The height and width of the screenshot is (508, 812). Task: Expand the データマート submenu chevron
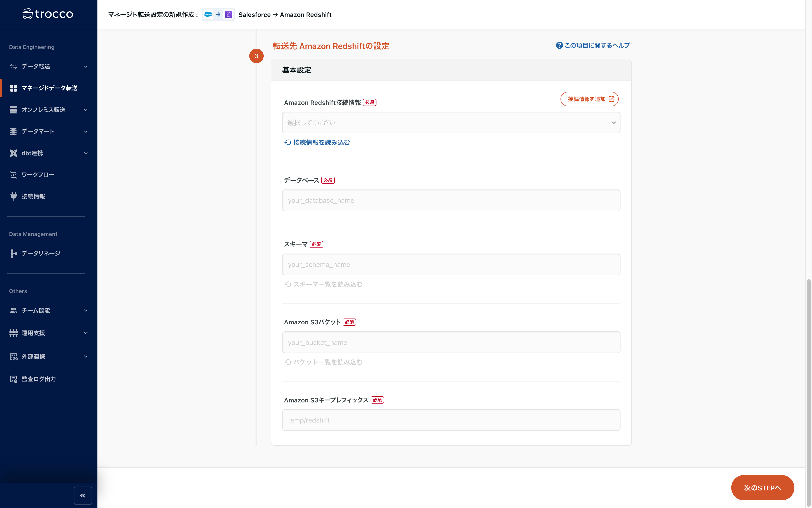point(86,131)
